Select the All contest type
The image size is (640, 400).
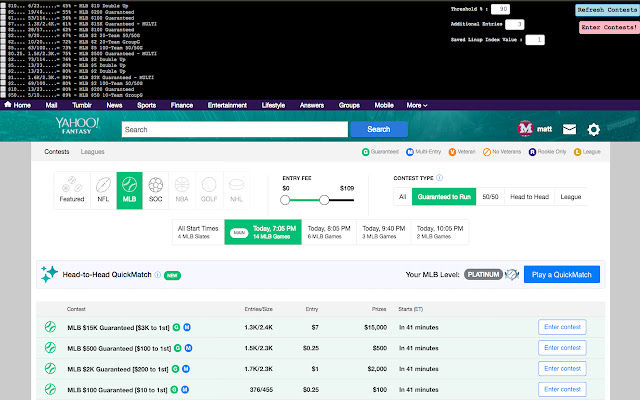(402, 197)
